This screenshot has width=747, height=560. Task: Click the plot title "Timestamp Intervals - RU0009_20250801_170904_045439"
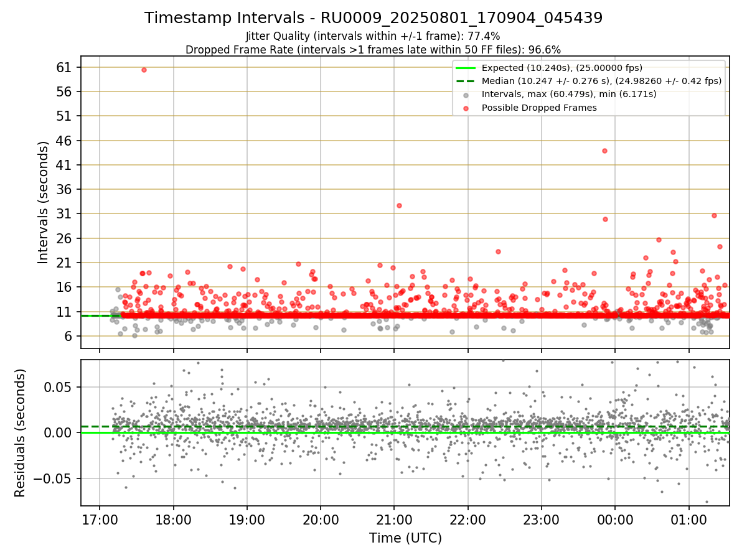coord(374,18)
